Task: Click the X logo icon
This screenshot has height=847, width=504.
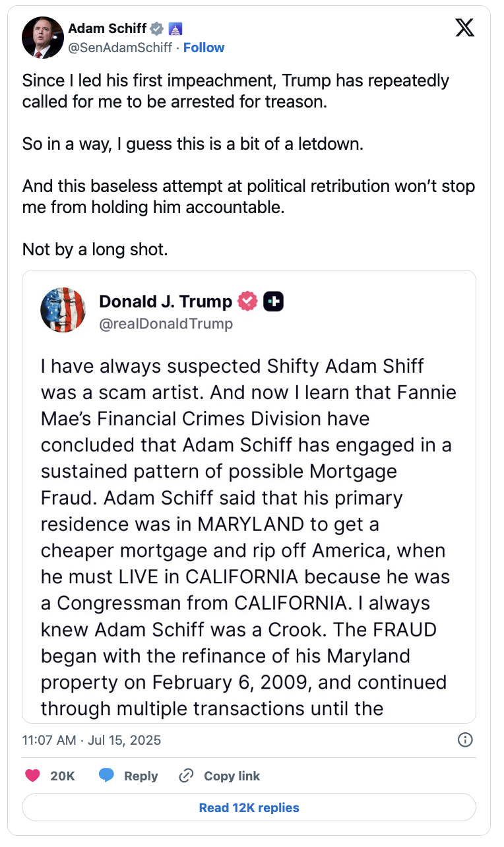Action: (x=465, y=28)
